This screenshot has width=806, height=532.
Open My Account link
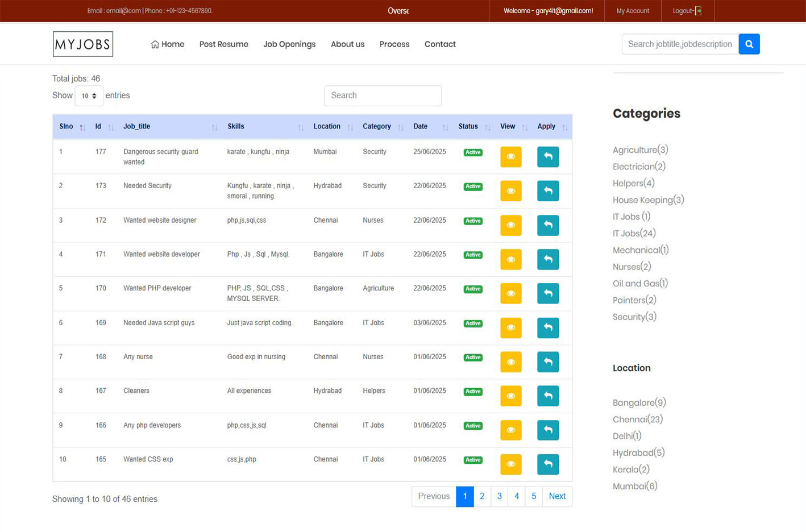633,11
